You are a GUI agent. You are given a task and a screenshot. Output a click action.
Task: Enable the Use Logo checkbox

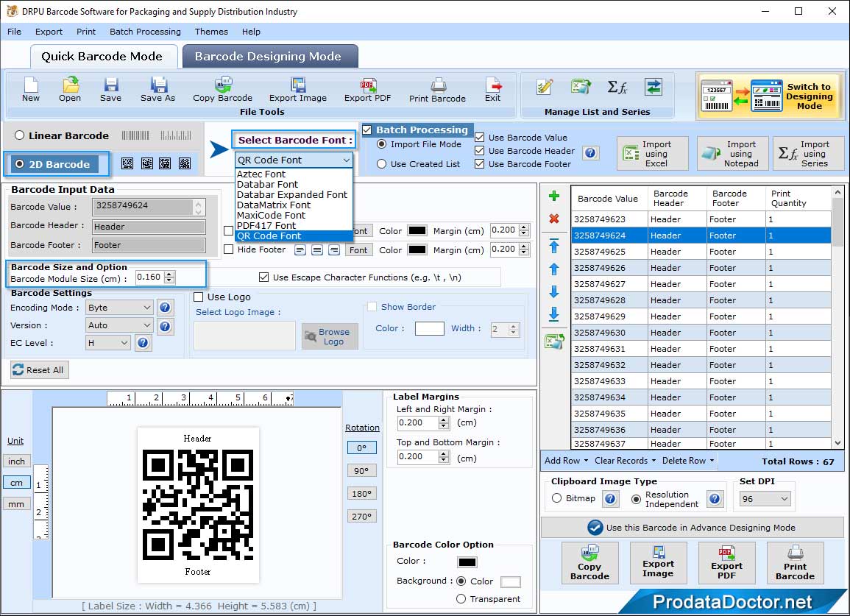[199, 297]
